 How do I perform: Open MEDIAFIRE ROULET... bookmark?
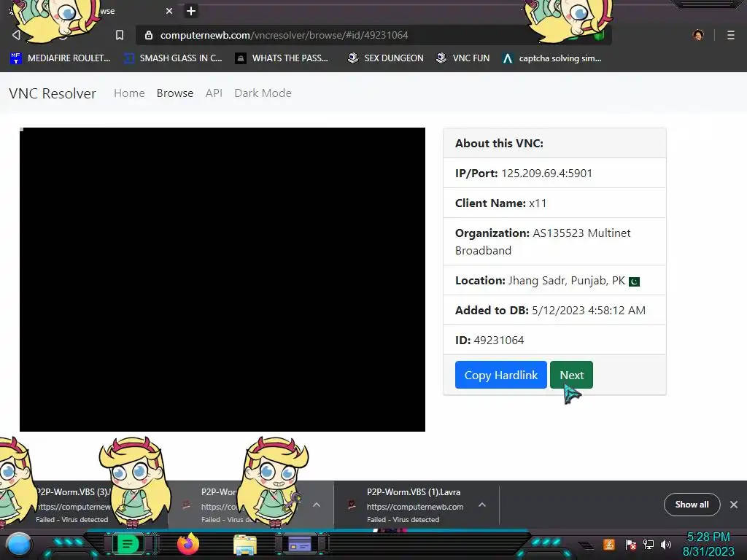61,58
